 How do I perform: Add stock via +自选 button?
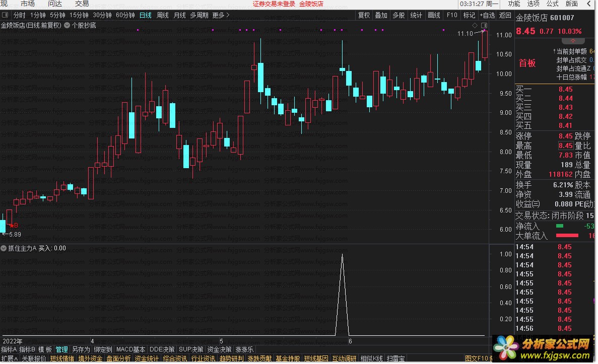coord(487,15)
